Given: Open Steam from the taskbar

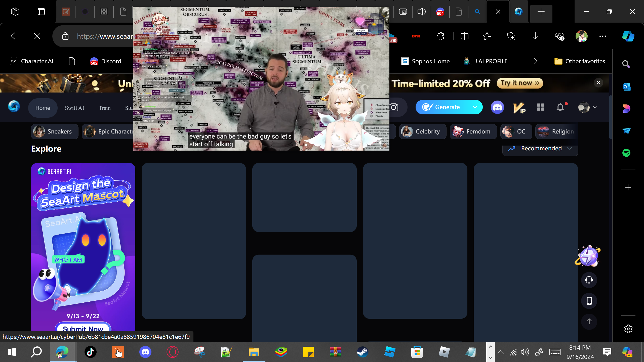Looking at the screenshot, I should pos(363,352).
